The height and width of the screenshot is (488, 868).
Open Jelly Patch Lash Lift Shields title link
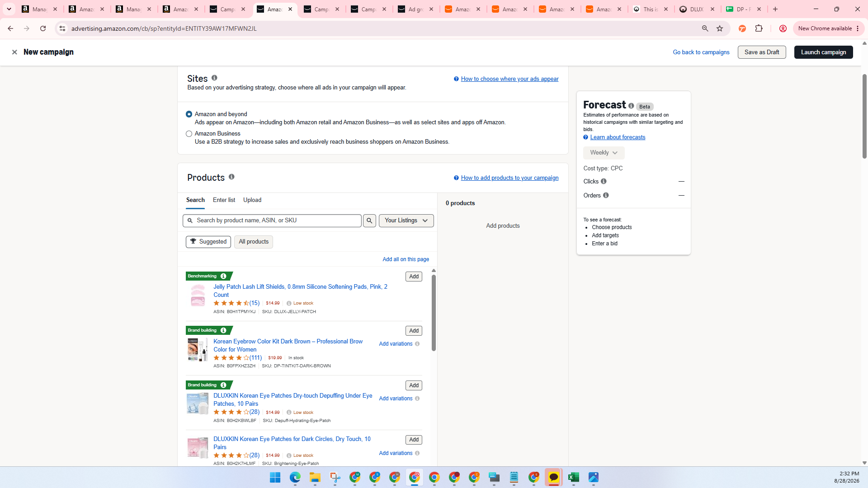(x=300, y=291)
